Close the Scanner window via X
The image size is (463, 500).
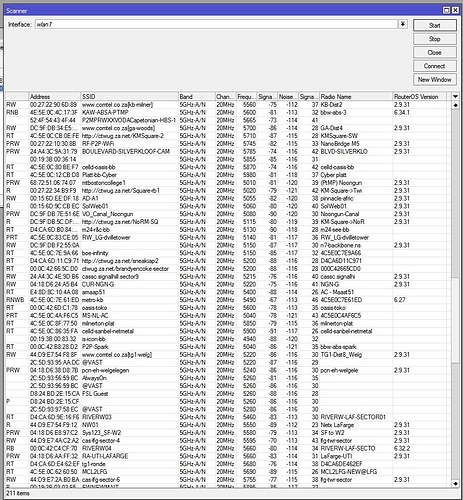455,11
